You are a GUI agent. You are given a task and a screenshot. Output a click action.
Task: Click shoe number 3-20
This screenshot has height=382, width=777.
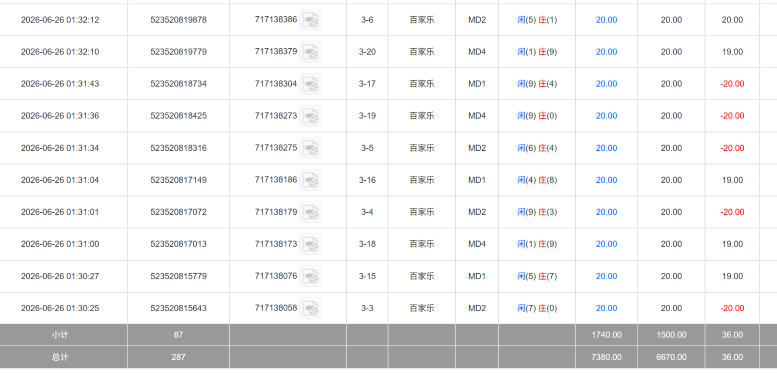[367, 52]
